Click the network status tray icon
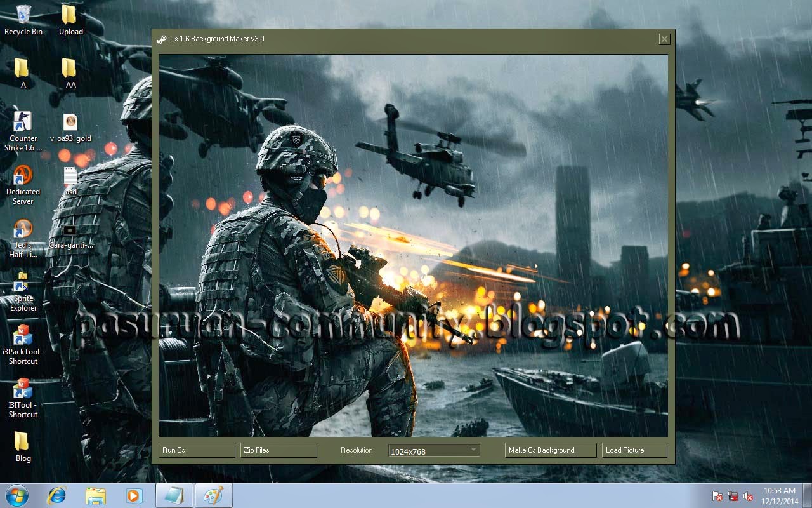This screenshot has height=508, width=812. point(733,496)
